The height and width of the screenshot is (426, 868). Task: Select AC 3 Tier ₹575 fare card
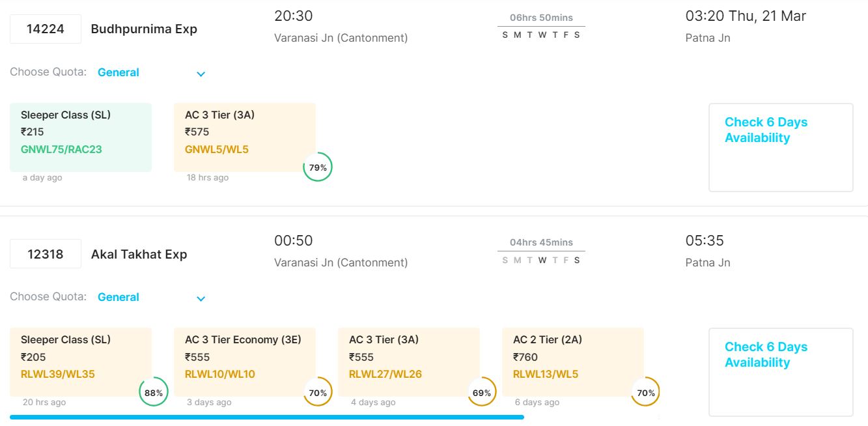[x=245, y=137]
